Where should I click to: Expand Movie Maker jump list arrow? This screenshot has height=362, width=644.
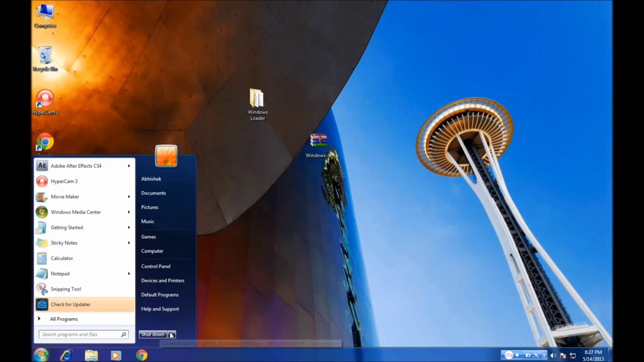(x=129, y=197)
